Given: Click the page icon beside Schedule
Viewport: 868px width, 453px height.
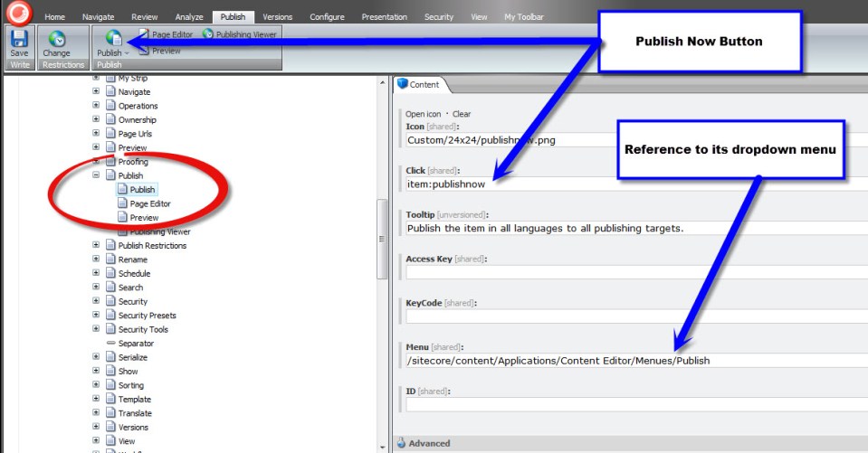Looking at the screenshot, I should pos(110,273).
